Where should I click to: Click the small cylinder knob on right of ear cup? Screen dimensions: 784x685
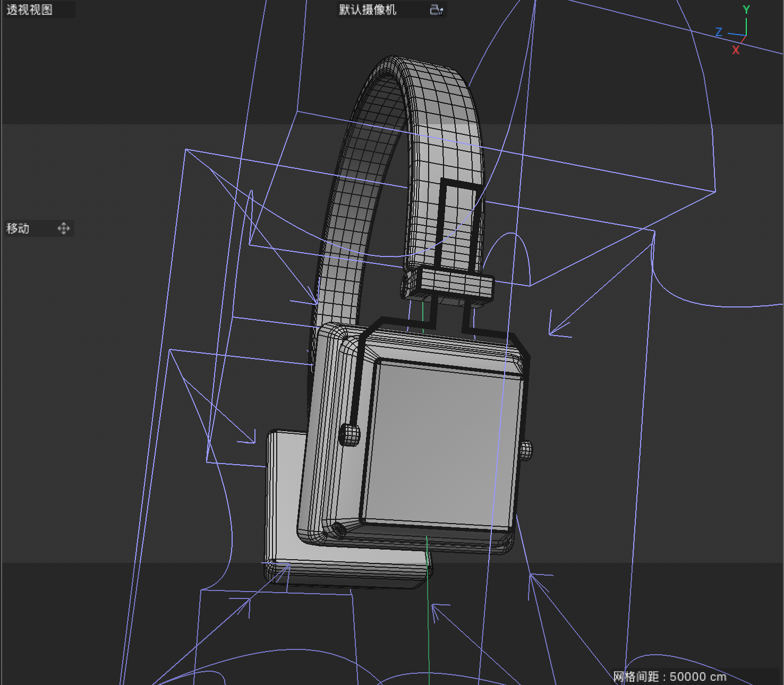tap(525, 450)
